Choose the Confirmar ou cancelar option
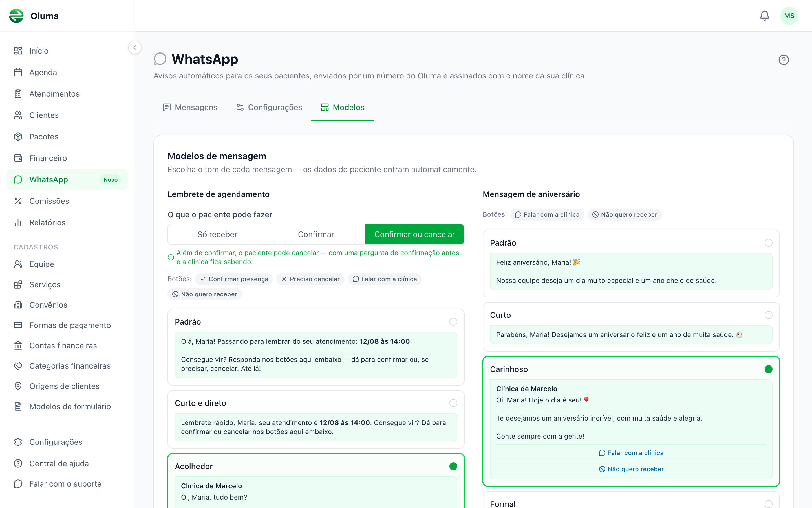 (415, 234)
